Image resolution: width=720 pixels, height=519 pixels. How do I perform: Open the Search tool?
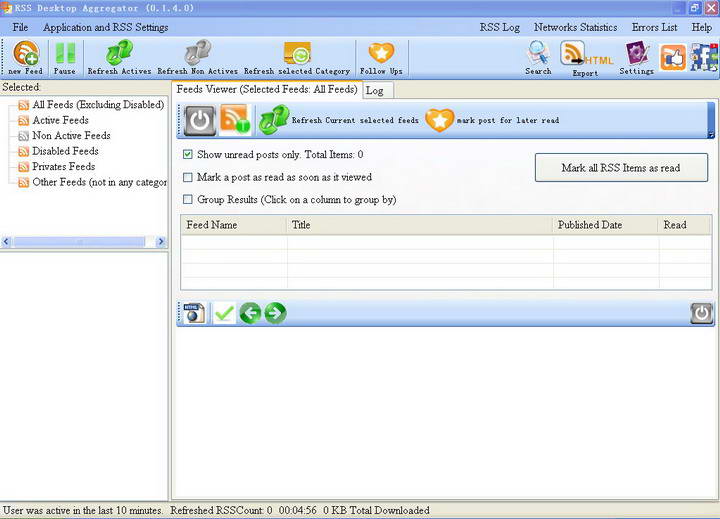(x=538, y=57)
